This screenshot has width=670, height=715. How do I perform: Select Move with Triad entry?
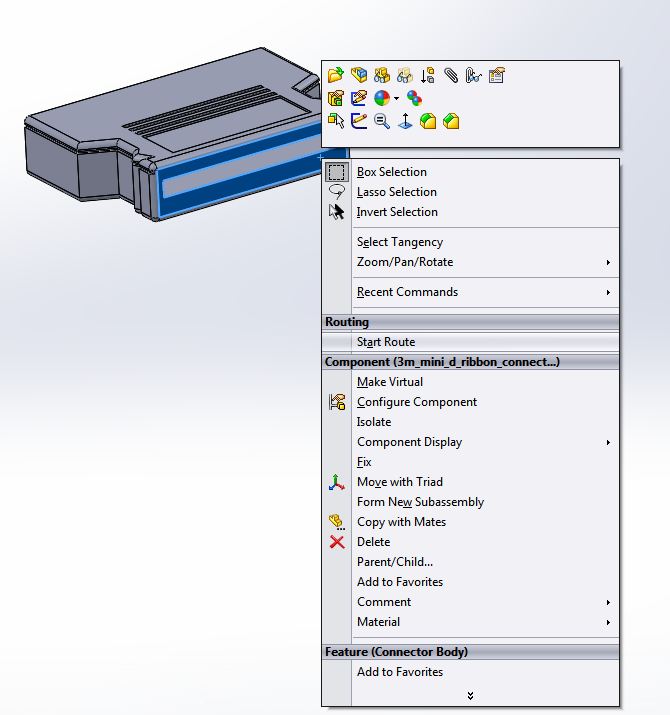pyautogui.click(x=470, y=482)
